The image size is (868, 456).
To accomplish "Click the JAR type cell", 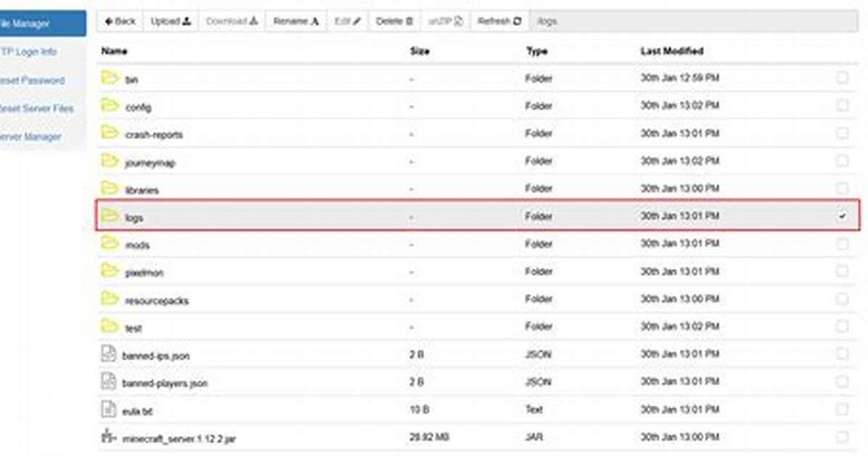I will click(534, 437).
